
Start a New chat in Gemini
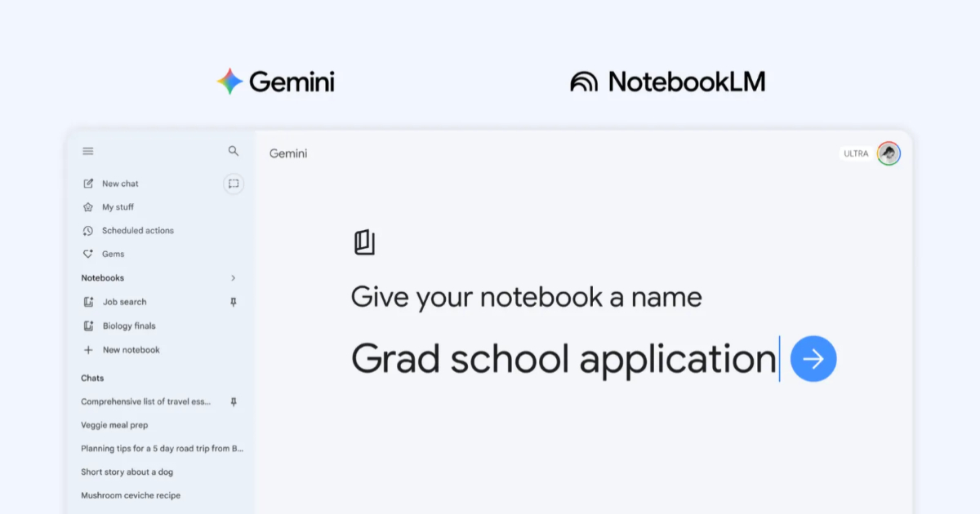click(120, 183)
